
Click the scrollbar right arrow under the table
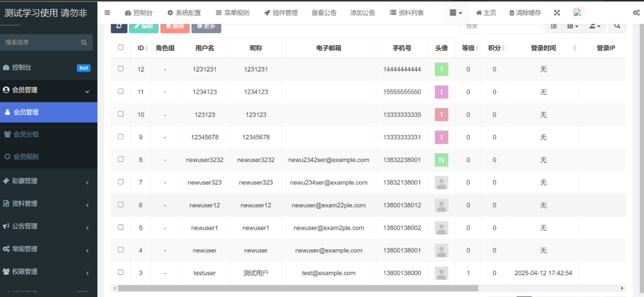(622, 288)
